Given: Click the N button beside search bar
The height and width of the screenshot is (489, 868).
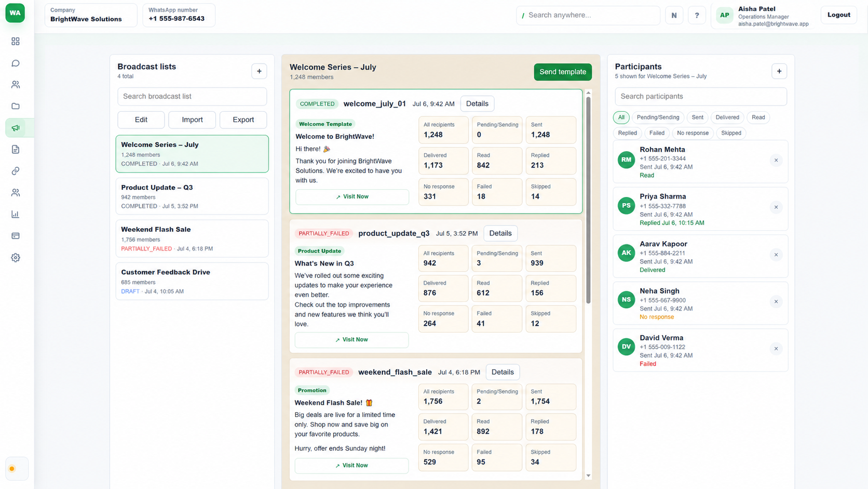Looking at the screenshot, I should pyautogui.click(x=674, y=15).
